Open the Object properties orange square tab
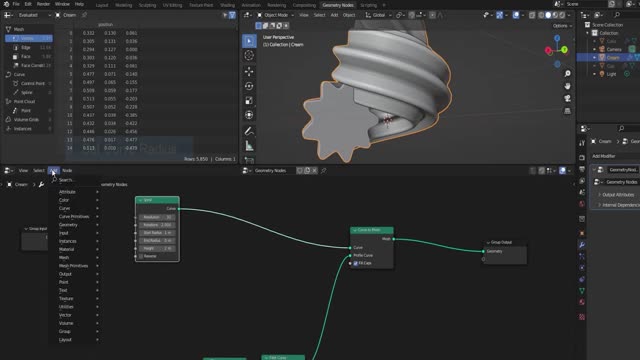 point(582,233)
